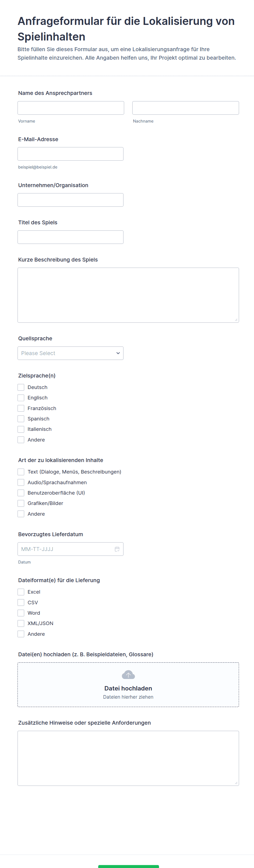The height and width of the screenshot is (868, 254).
Task: Click into the Nachname text field
Action: pos(185,108)
